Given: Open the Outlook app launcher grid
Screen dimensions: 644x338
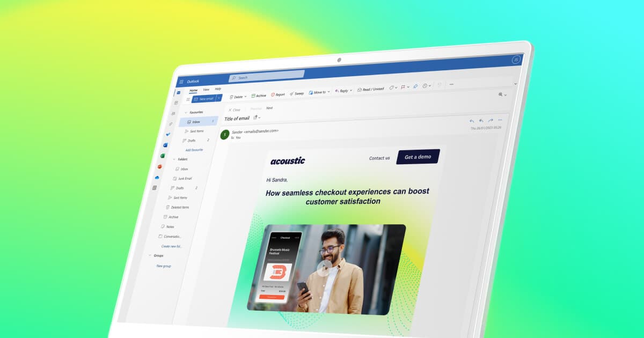Looking at the screenshot, I should [181, 82].
